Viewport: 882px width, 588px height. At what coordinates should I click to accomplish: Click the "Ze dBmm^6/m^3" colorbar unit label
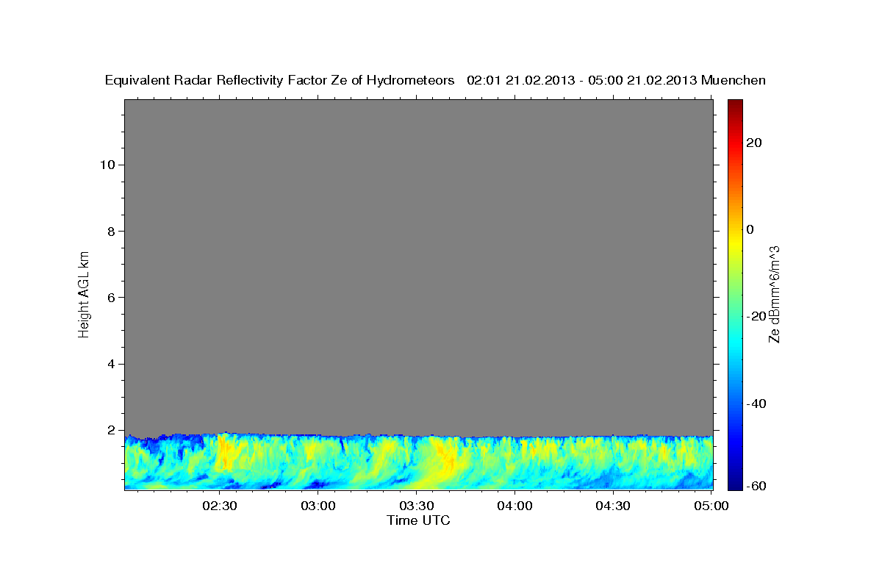(x=774, y=294)
